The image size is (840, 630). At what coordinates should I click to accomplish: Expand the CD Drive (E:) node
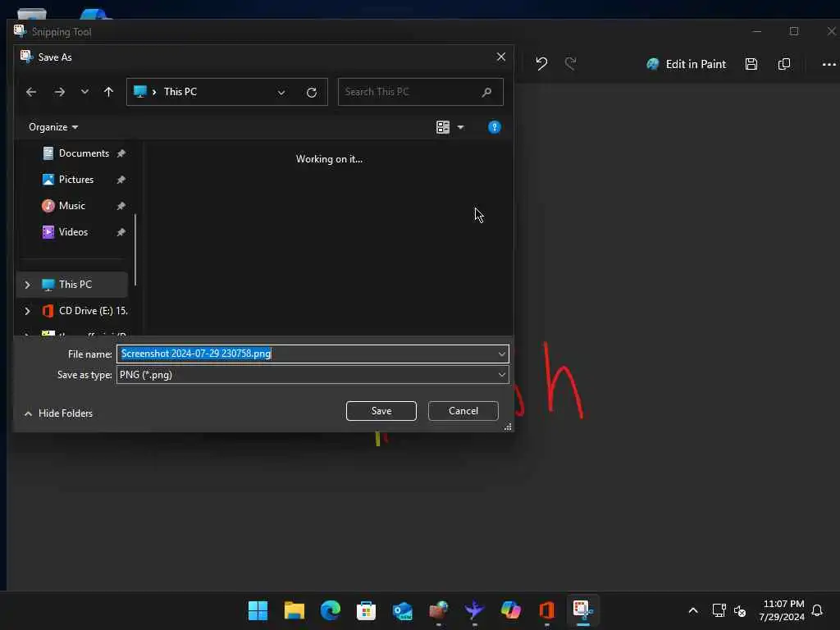click(27, 311)
